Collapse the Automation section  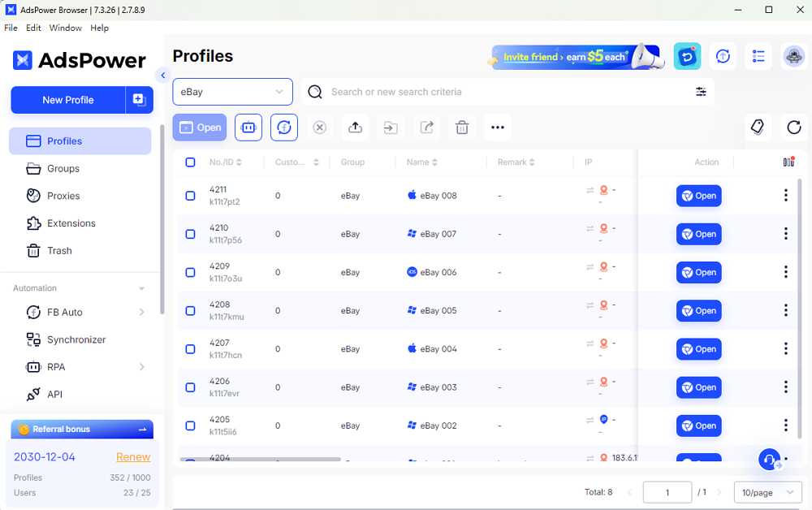pos(141,288)
